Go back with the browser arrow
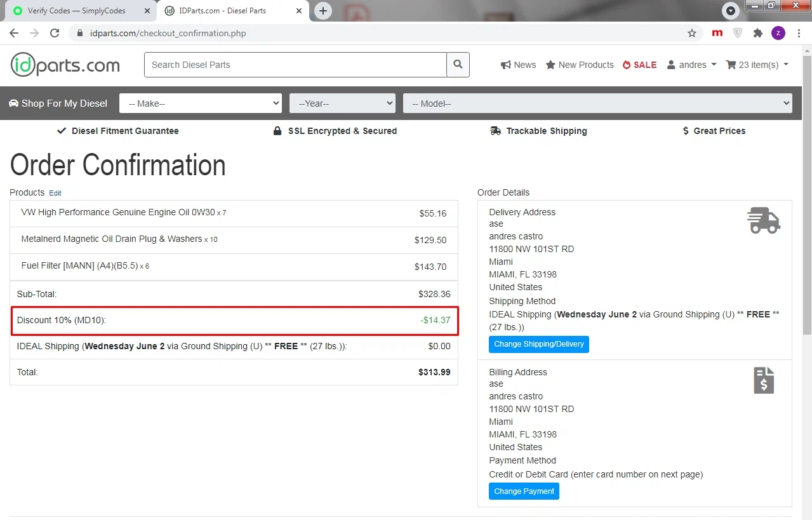 14,33
